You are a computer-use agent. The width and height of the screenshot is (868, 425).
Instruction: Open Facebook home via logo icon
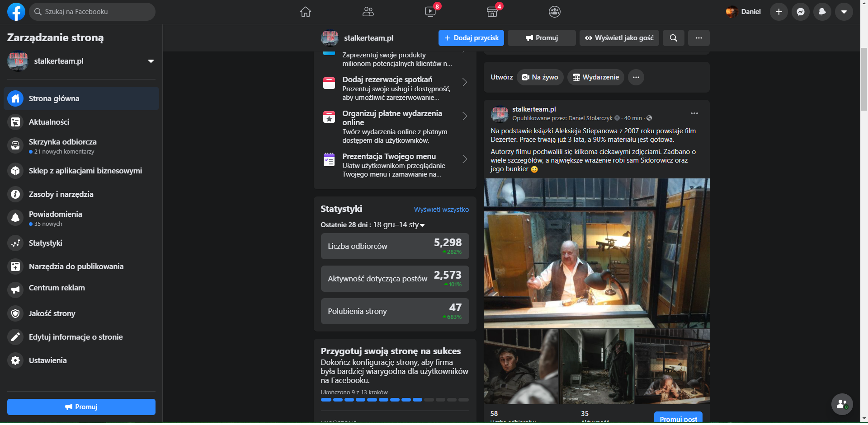click(16, 12)
